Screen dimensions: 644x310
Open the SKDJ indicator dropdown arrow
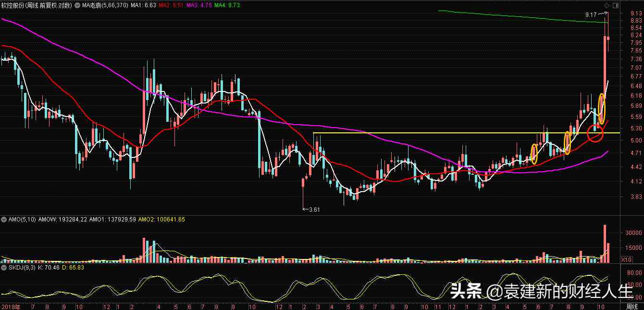point(4,268)
